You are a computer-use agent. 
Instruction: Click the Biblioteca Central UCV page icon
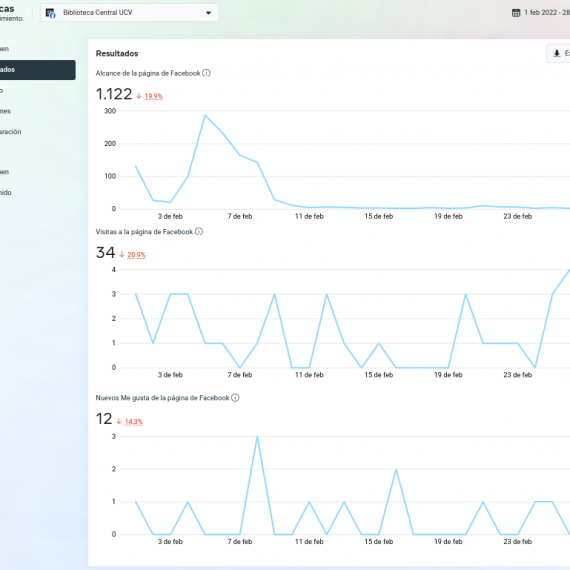pyautogui.click(x=50, y=13)
